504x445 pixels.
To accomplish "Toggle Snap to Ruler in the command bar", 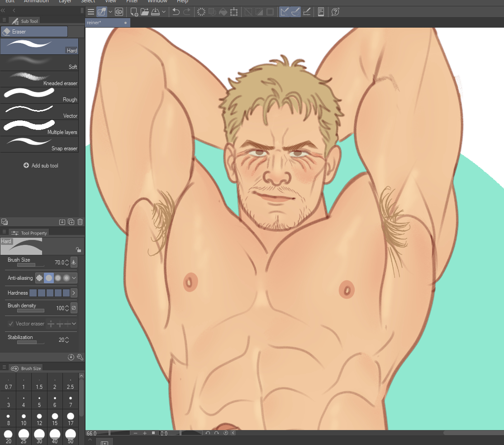I will pos(284,12).
